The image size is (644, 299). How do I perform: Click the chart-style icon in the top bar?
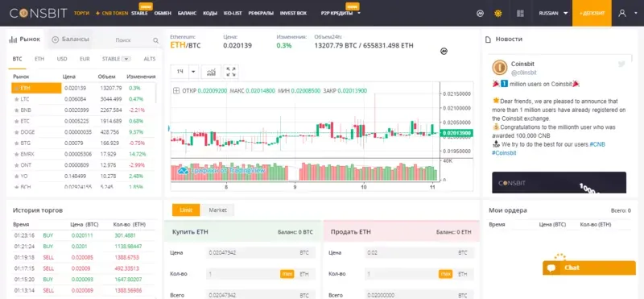480,13
